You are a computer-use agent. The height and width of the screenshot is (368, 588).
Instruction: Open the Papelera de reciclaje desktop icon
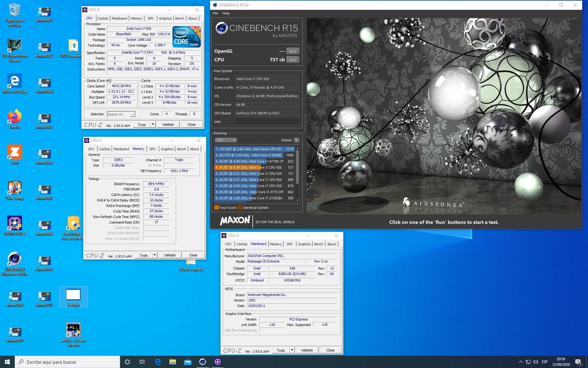(x=14, y=15)
